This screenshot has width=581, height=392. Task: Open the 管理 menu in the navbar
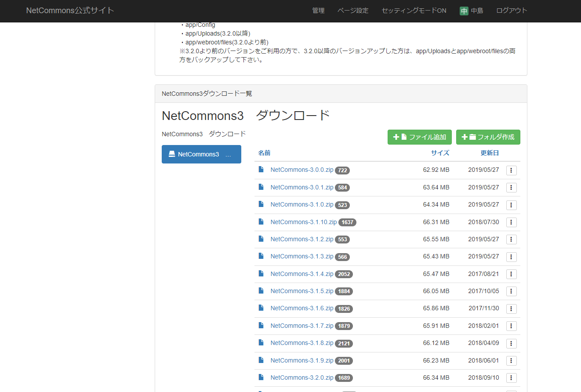[x=319, y=11]
